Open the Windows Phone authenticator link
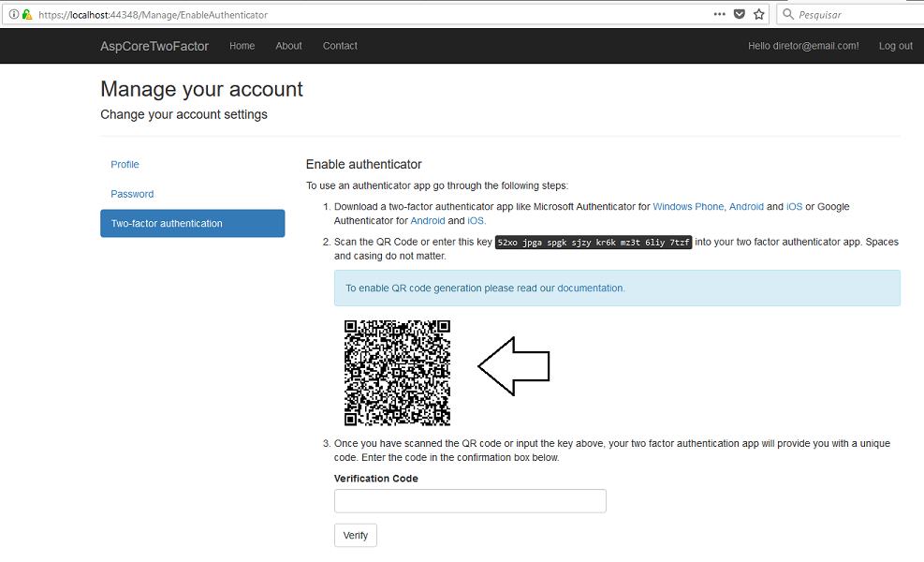The width and height of the screenshot is (924, 562). pos(688,207)
